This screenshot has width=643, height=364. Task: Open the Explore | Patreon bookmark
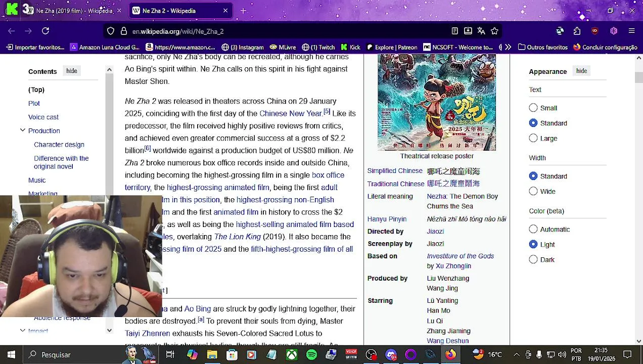point(391,47)
